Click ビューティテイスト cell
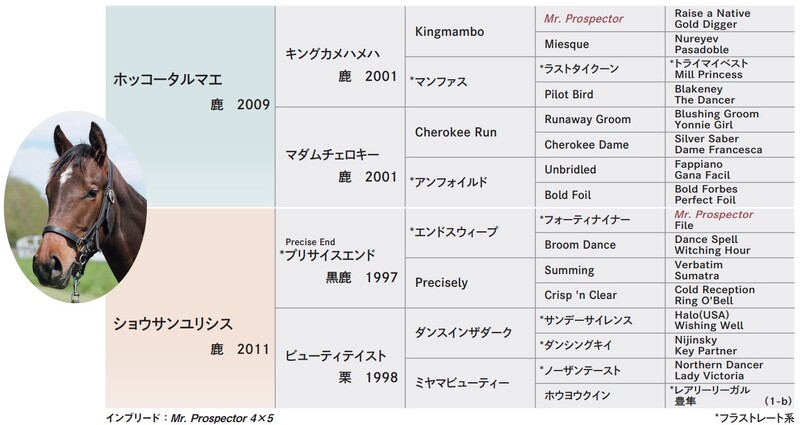The image size is (800, 425). (340, 358)
